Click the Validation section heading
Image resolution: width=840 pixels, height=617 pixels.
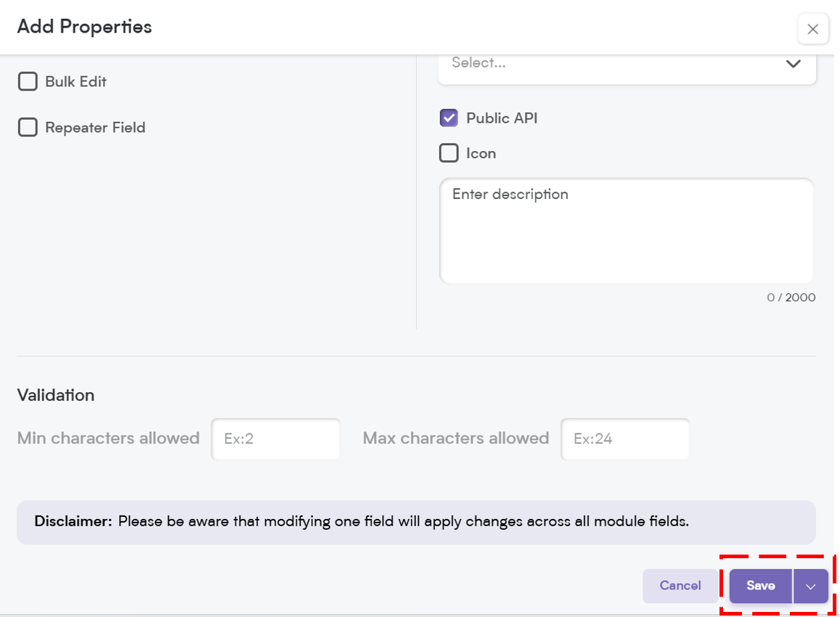(x=56, y=396)
